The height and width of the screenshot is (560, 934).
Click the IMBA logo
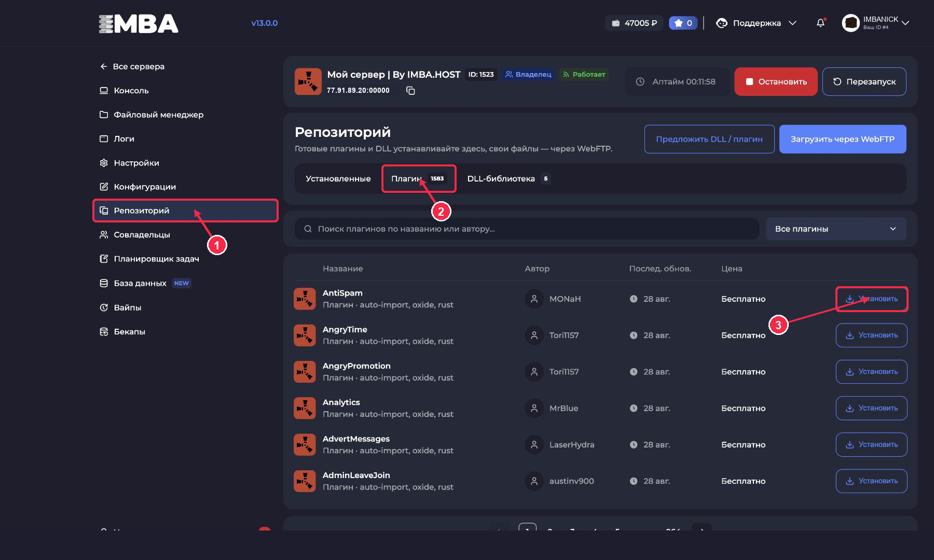click(x=139, y=24)
